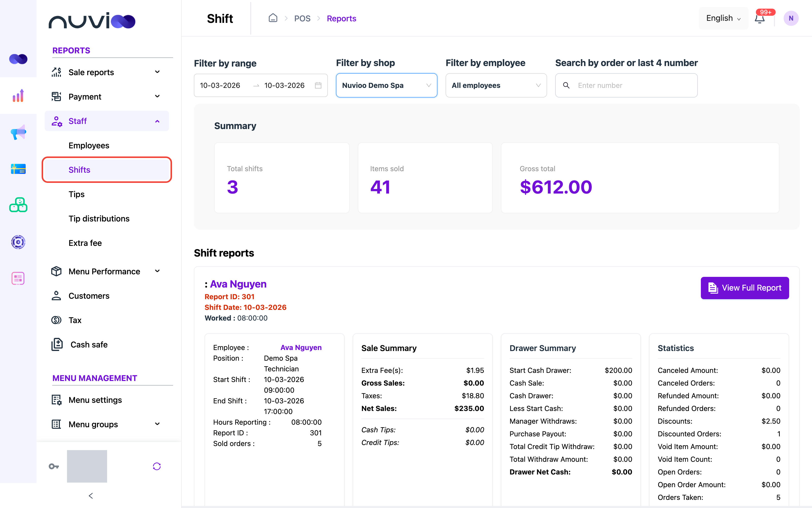Select Employees in the Staff submenu
The width and height of the screenshot is (812, 508).
tap(89, 146)
